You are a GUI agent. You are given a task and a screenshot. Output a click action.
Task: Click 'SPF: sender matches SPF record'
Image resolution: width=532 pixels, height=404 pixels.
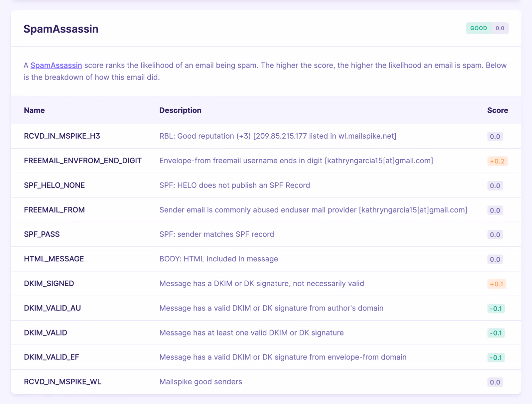217,234
